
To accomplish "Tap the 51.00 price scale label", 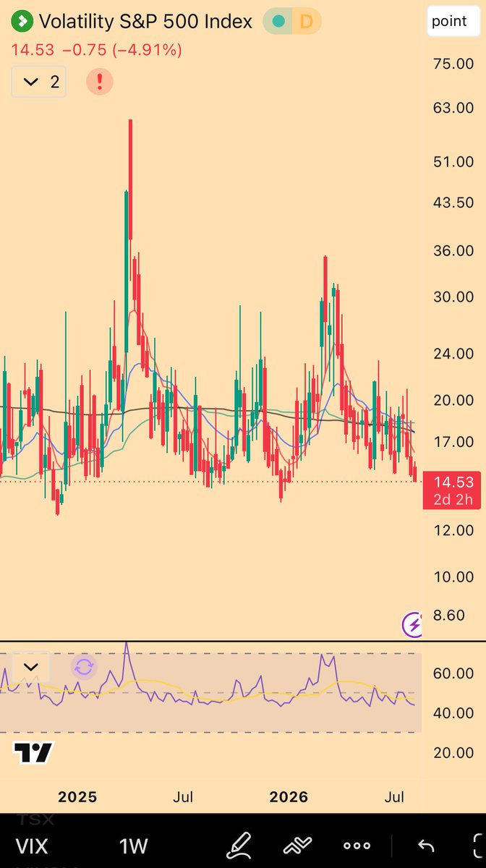I will [454, 162].
